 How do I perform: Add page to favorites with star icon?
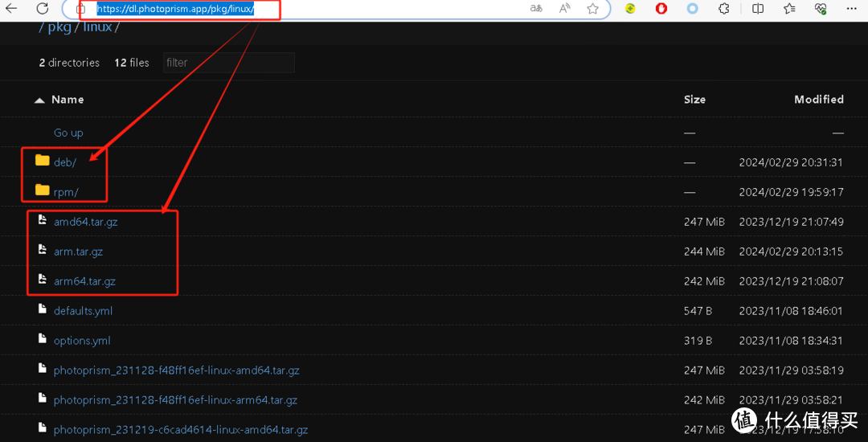[x=593, y=8]
